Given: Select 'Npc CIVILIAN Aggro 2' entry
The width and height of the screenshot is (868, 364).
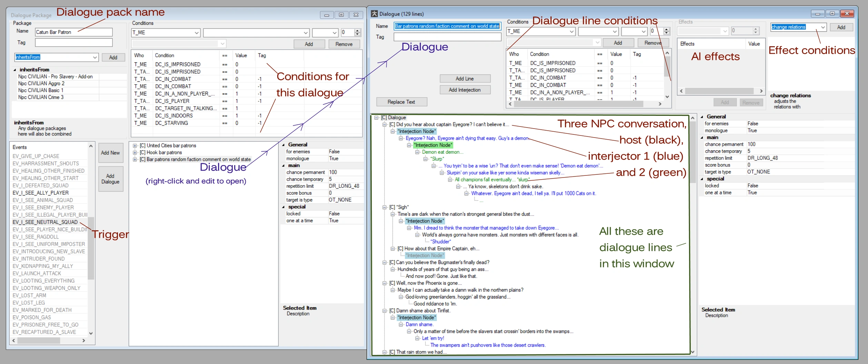Looking at the screenshot, I should (x=41, y=83).
